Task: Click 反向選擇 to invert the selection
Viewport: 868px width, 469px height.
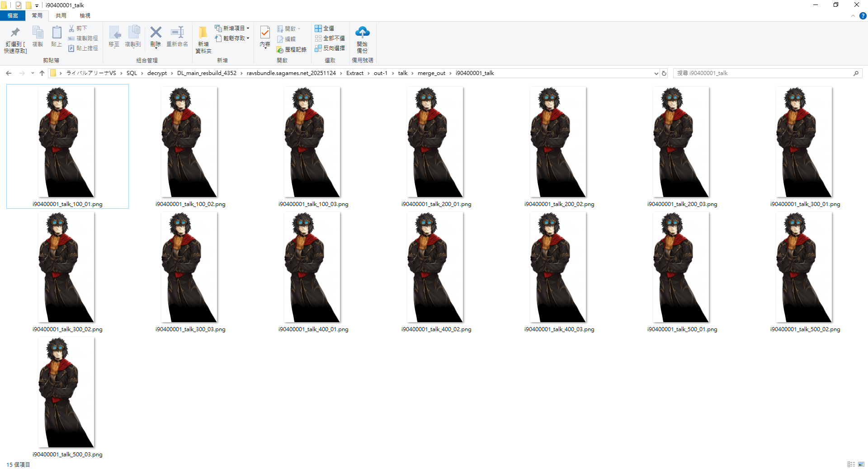Action: point(330,48)
